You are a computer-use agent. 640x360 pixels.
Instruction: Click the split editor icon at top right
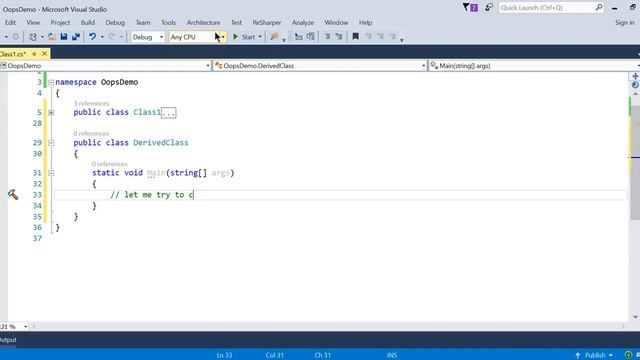coord(635,76)
